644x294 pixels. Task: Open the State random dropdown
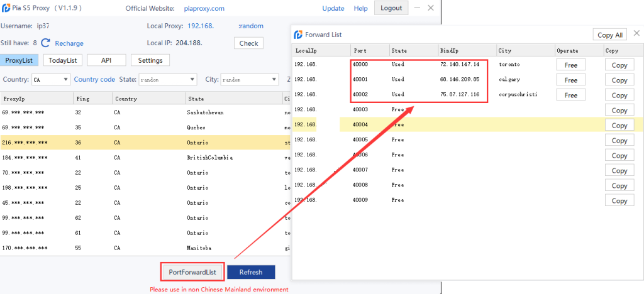(x=168, y=80)
